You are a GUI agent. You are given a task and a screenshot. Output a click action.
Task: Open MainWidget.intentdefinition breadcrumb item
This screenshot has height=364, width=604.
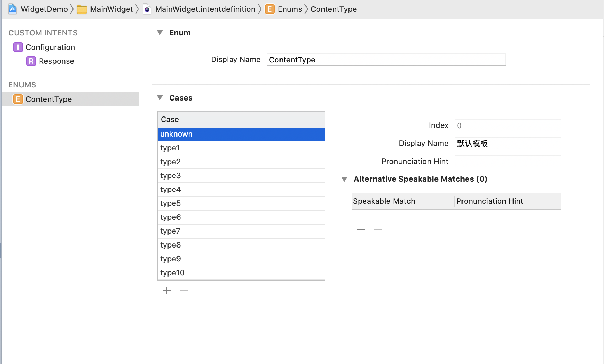pos(205,9)
